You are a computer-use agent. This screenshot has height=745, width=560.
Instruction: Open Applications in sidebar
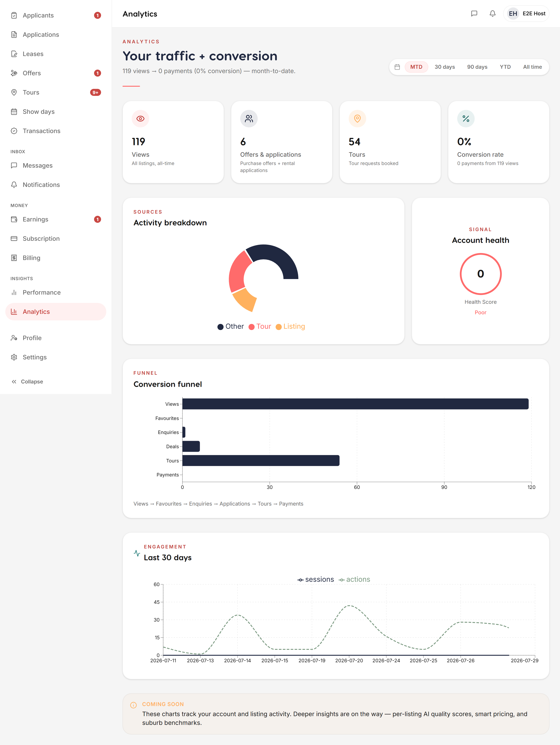pyautogui.click(x=56, y=34)
